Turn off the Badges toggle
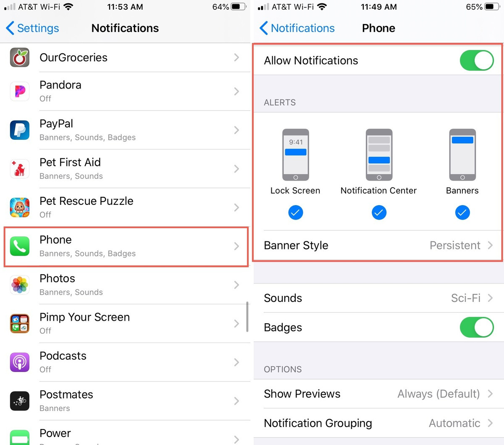The height and width of the screenshot is (445, 504). pos(477,327)
